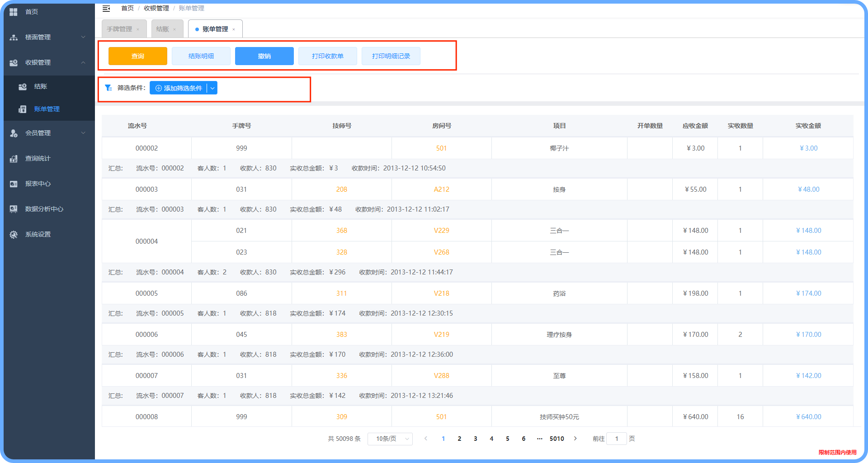
Task: Click the 报表中心 icon
Action: click(14, 184)
